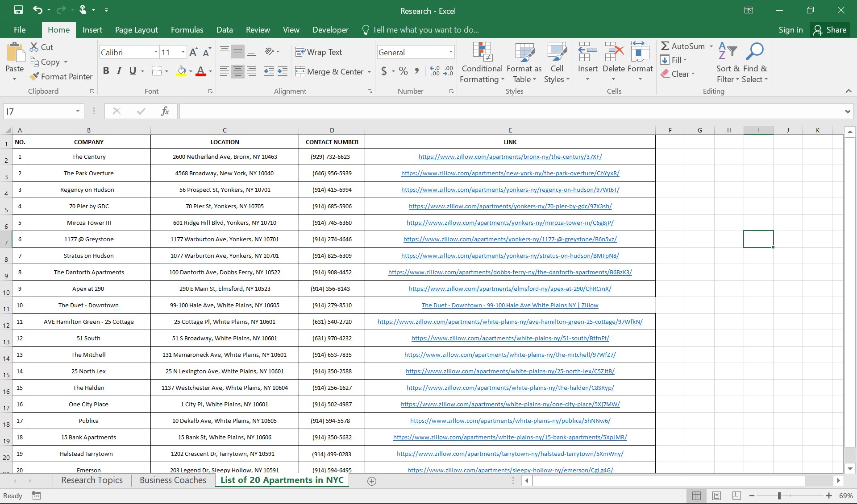Open the font name Calibri dropdown

coord(156,52)
